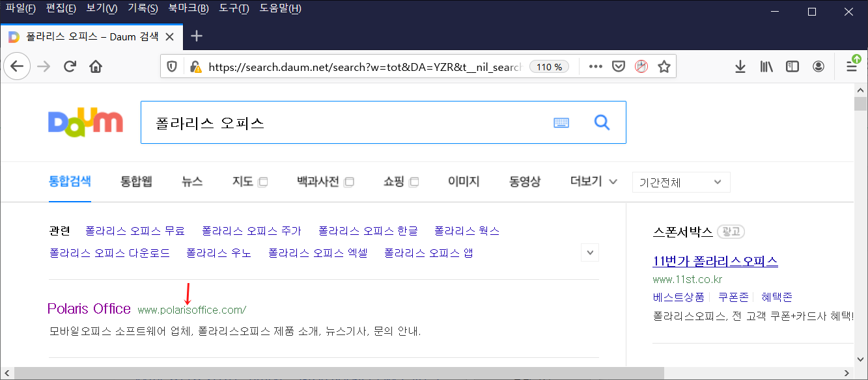This screenshot has height=380, width=868.
Task: Open page actions three-dot menu
Action: pyautogui.click(x=596, y=66)
